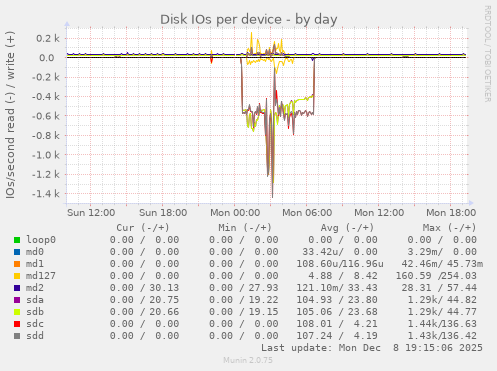The image size is (497, 371).
Task: Click the yellow md127 legend swatch
Action: [x=17, y=276]
